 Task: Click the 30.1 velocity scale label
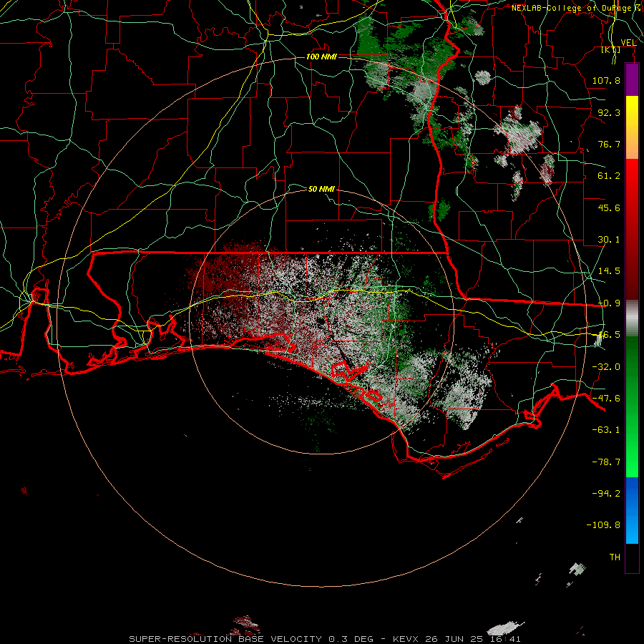(x=609, y=240)
